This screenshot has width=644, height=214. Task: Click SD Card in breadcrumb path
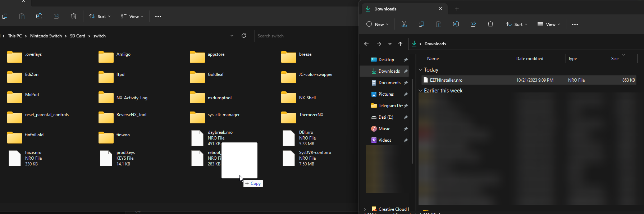[x=77, y=36]
